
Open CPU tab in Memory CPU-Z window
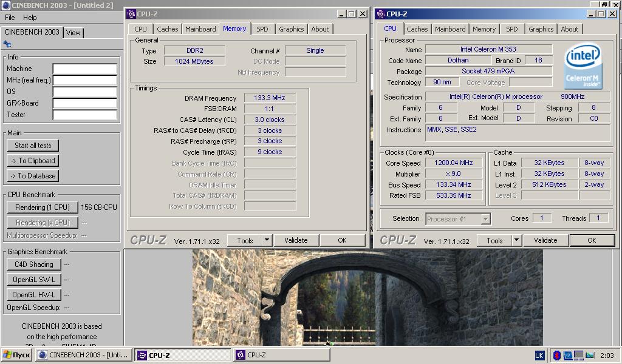pos(140,29)
